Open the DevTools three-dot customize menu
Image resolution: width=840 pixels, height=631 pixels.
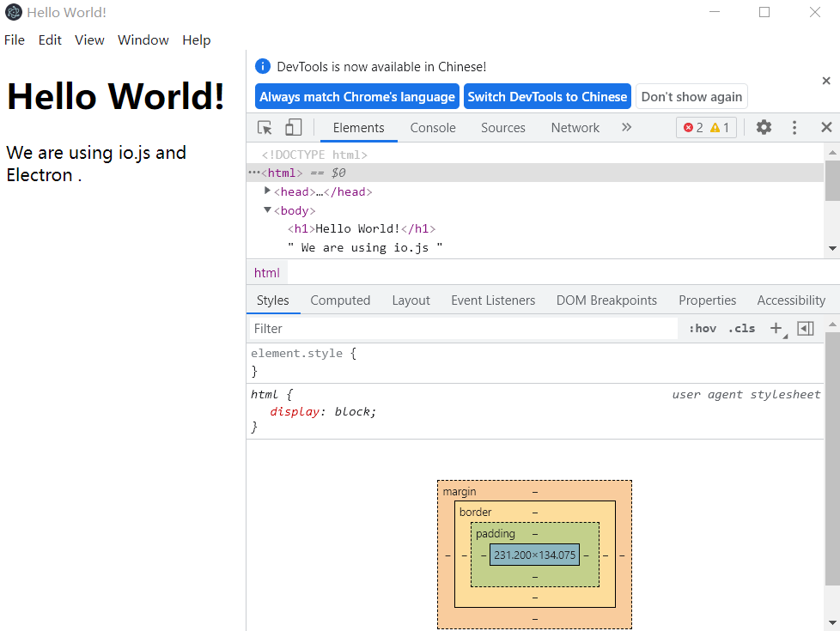tap(794, 127)
